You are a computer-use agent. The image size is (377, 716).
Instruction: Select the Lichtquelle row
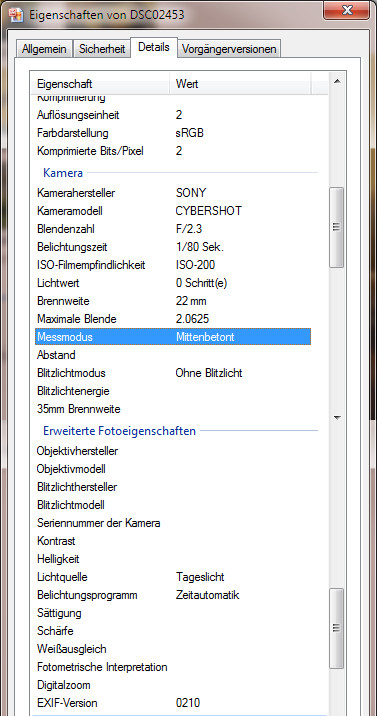pos(173,577)
